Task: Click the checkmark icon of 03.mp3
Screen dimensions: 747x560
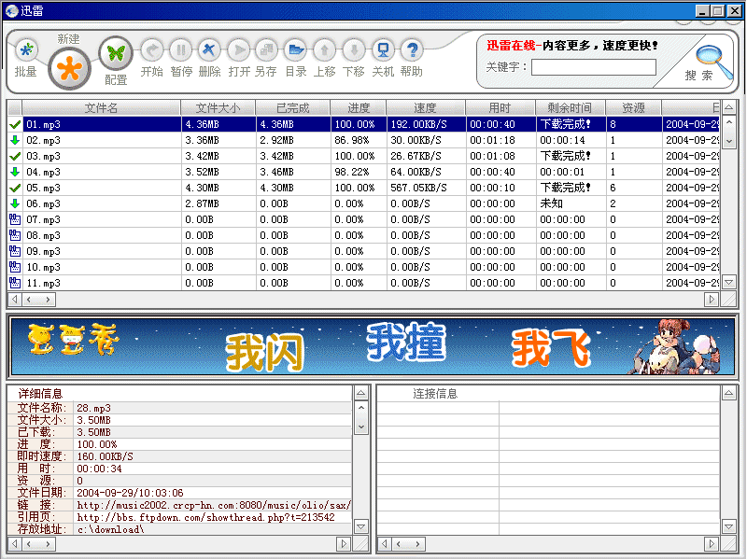Action: tap(15, 156)
